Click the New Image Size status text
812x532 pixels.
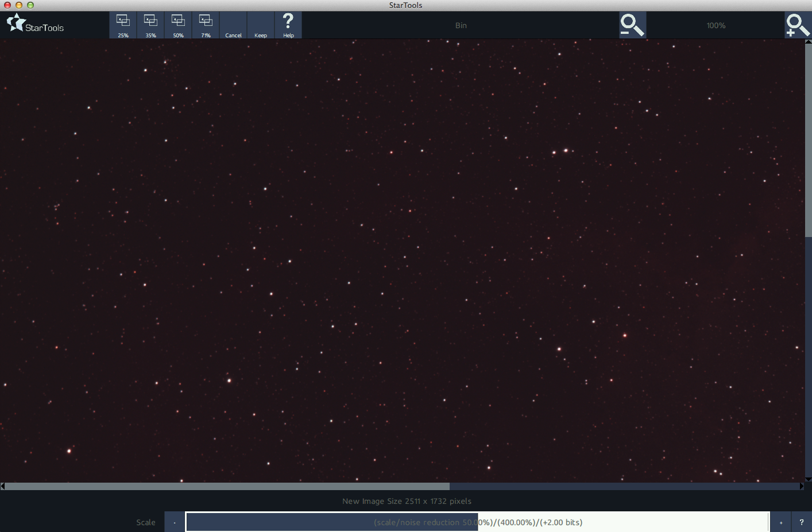click(x=407, y=501)
